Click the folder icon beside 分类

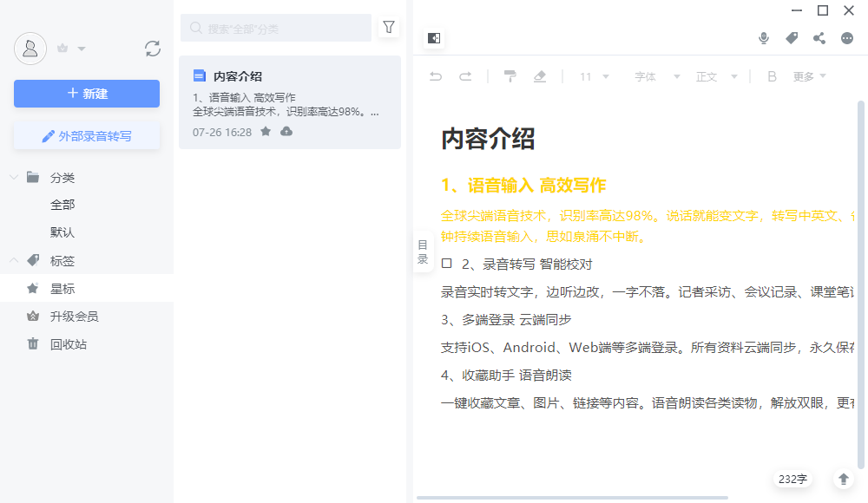[33, 177]
